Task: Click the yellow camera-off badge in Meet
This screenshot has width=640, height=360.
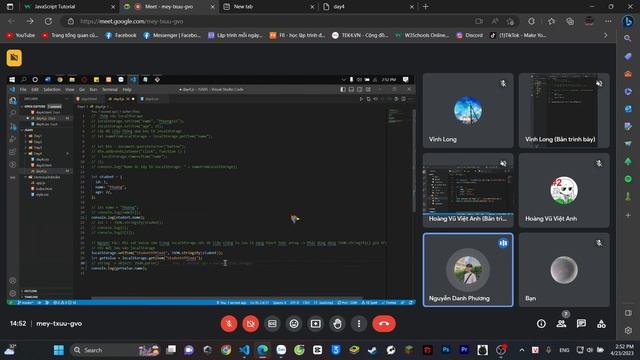Action: click(14, 58)
